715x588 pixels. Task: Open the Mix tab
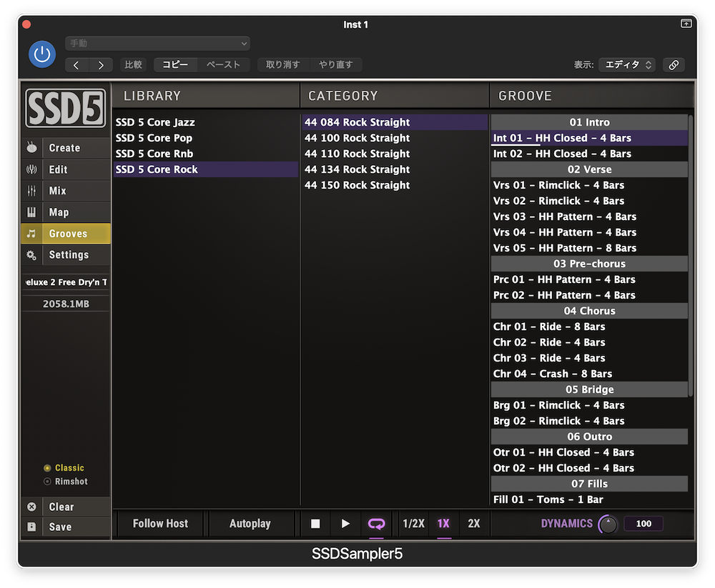(77, 191)
